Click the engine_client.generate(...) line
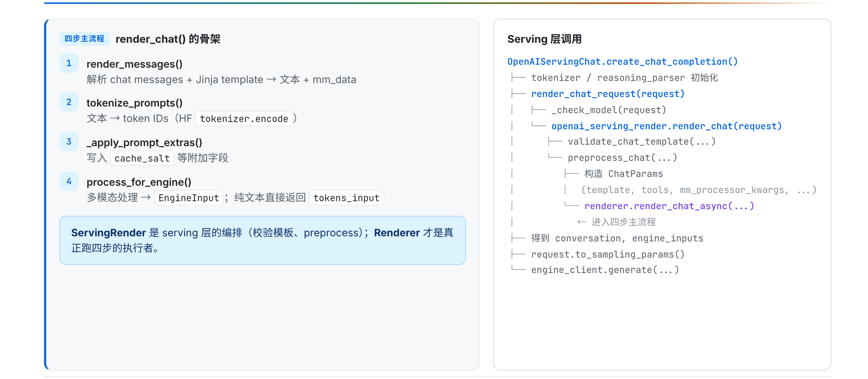Screen dimensions: 868x379 605,270
